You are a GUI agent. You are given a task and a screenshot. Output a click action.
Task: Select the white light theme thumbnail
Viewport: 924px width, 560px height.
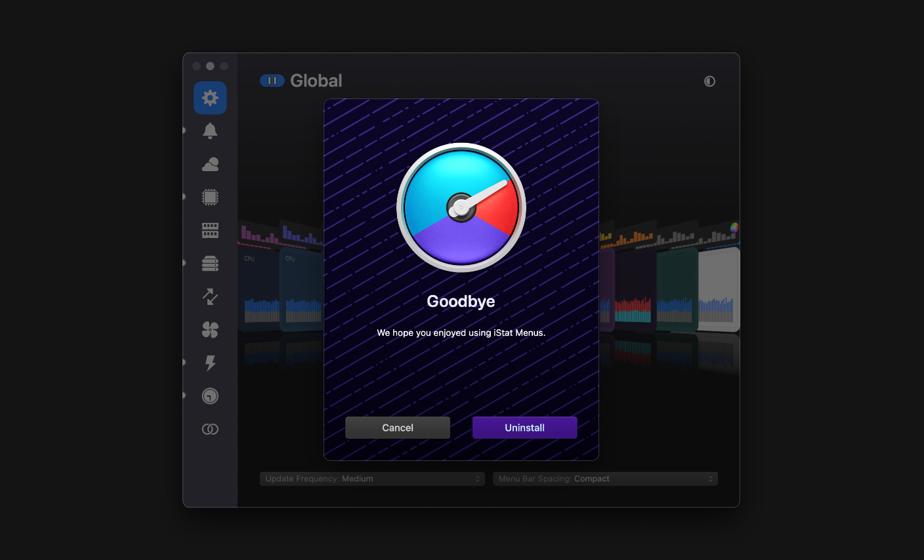click(x=719, y=289)
